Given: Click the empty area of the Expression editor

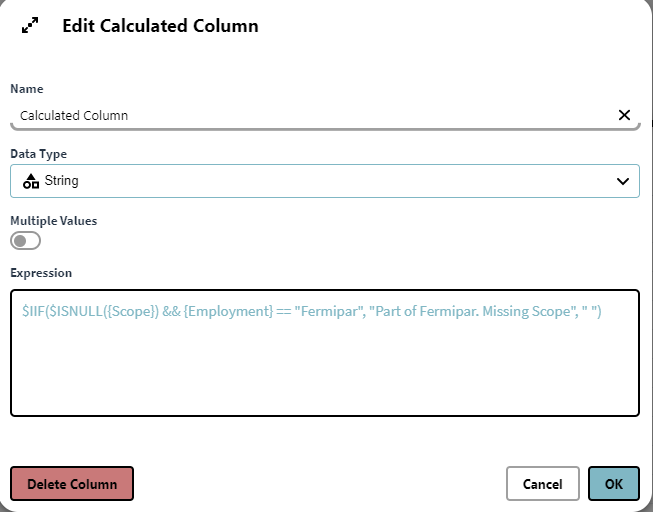Looking at the screenshot, I should (x=324, y=370).
